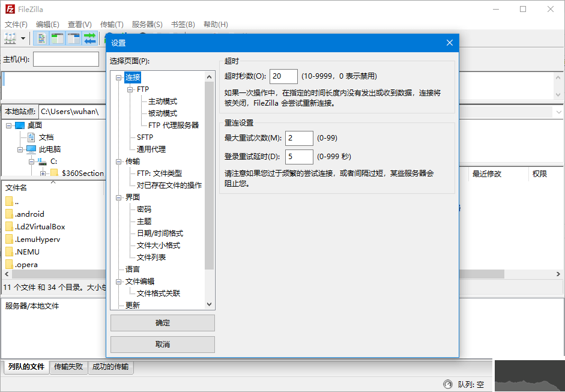Screen dimensions: 565x392
Task: Open the 传输(T) menu
Action: 112,25
